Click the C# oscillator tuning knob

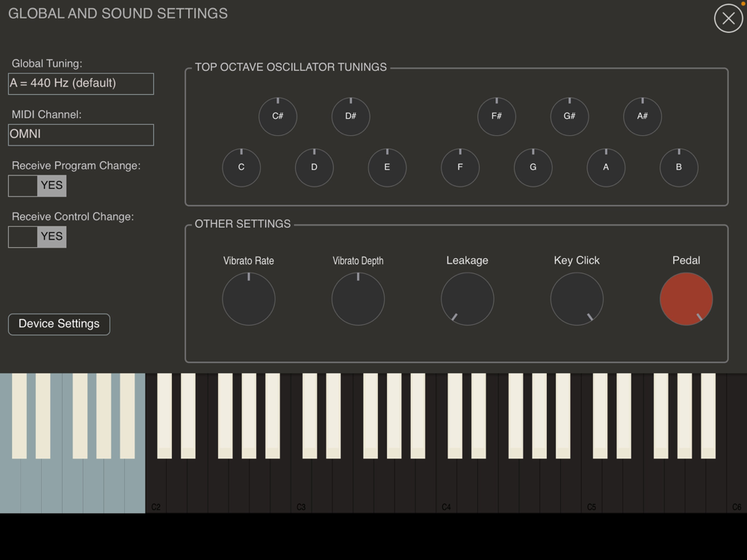pyautogui.click(x=278, y=116)
